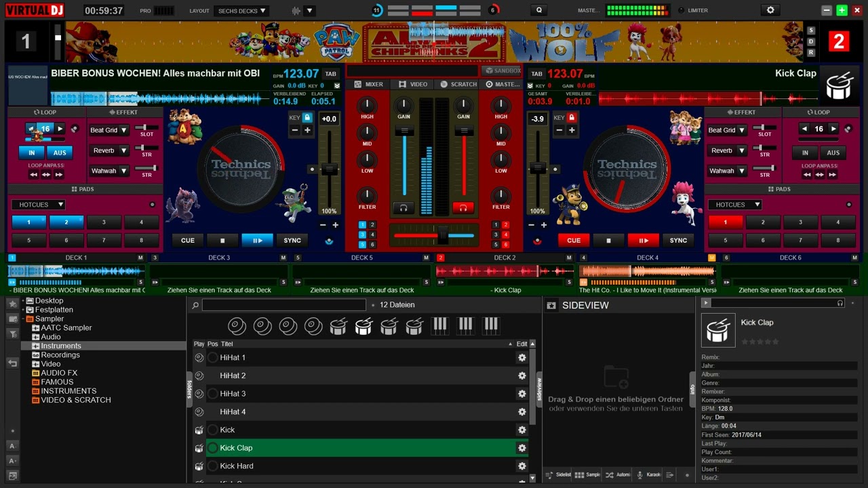Open the waveform display options dropdown
Viewport: 868px width, 488px height.
click(x=309, y=11)
